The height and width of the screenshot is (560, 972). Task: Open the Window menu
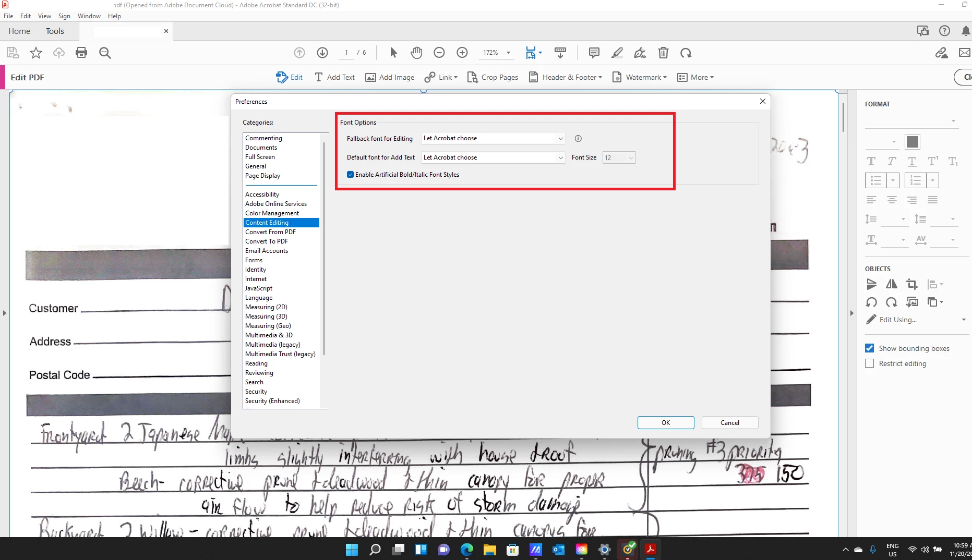pos(89,16)
